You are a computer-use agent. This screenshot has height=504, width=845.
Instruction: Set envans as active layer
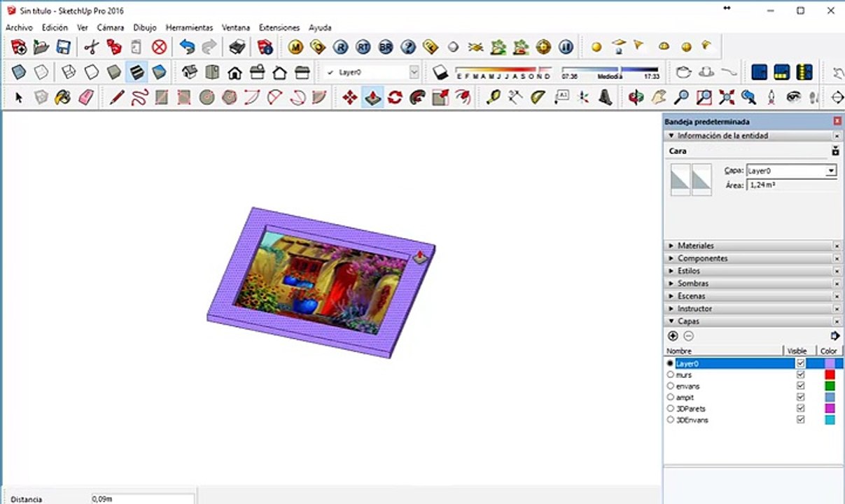671,386
